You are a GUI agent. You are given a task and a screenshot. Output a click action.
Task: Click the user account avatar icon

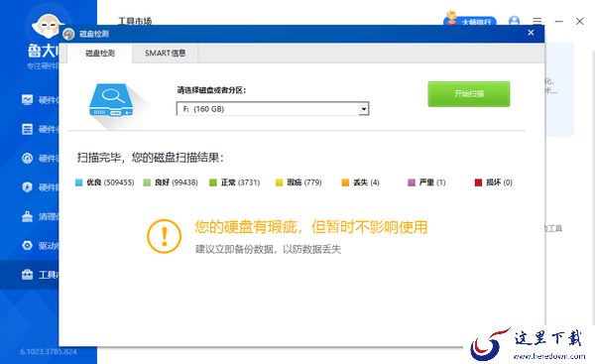pos(514,21)
